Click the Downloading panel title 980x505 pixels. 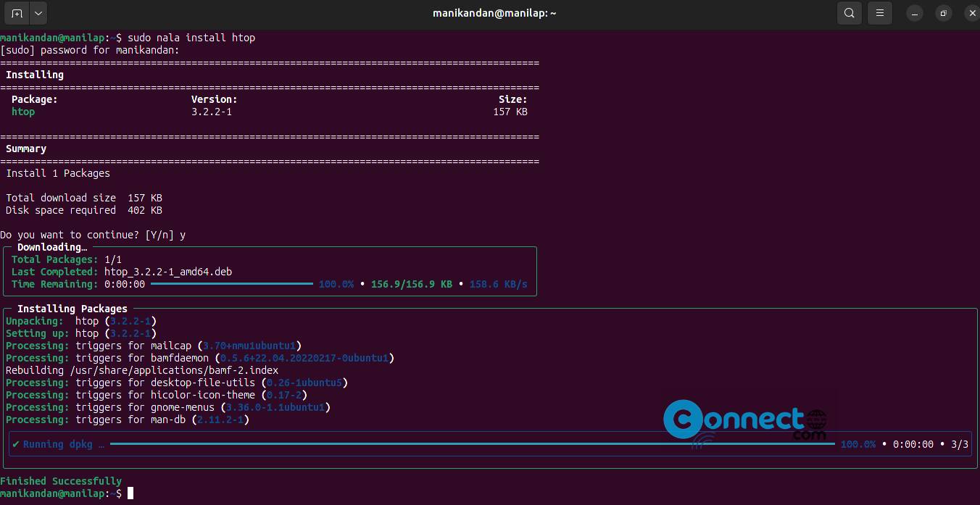52,247
